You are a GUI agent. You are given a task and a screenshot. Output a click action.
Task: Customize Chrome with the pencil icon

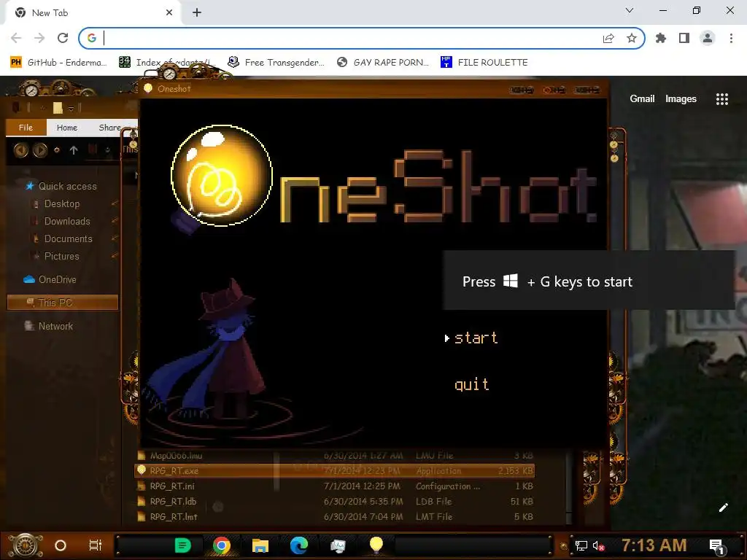(x=723, y=507)
